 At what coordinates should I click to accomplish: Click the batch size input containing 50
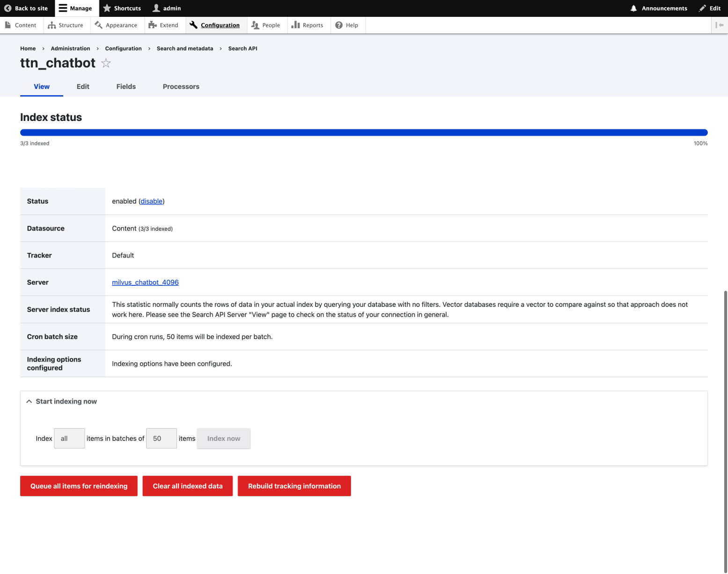[x=161, y=438]
